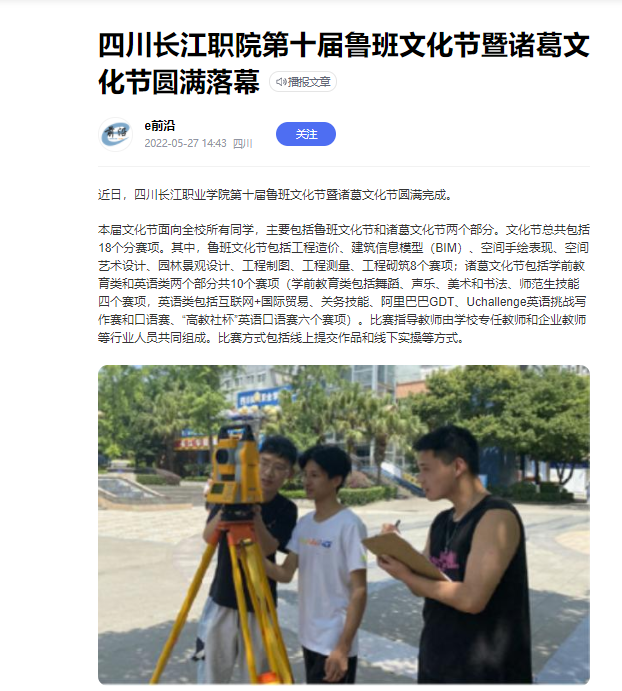Click the second headline line 化节圆满落幕

tap(179, 82)
